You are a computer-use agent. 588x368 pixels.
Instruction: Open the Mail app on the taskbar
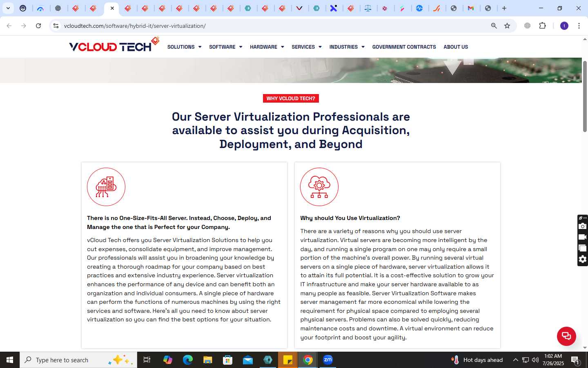[247, 360]
